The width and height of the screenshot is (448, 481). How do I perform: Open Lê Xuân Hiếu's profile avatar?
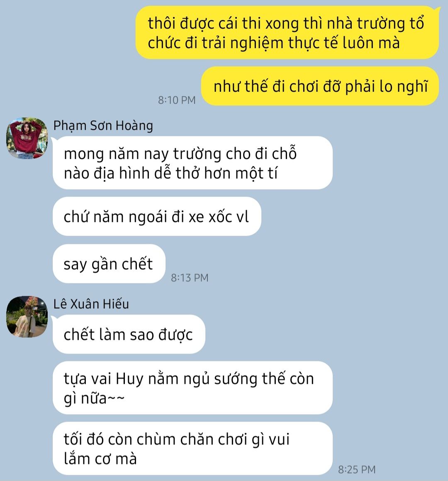(x=27, y=317)
